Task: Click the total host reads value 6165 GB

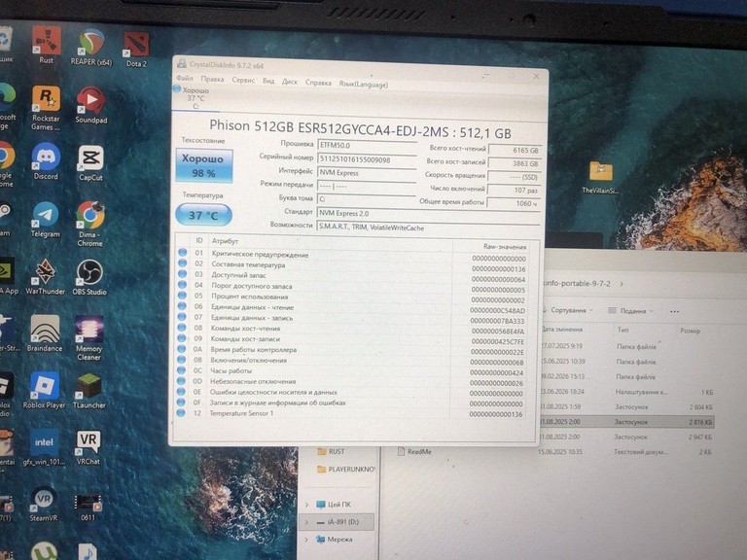Action: [x=515, y=150]
